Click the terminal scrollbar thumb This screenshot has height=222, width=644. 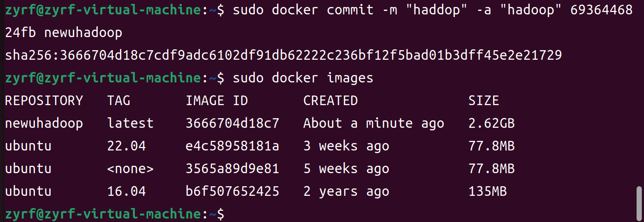[639, 202]
